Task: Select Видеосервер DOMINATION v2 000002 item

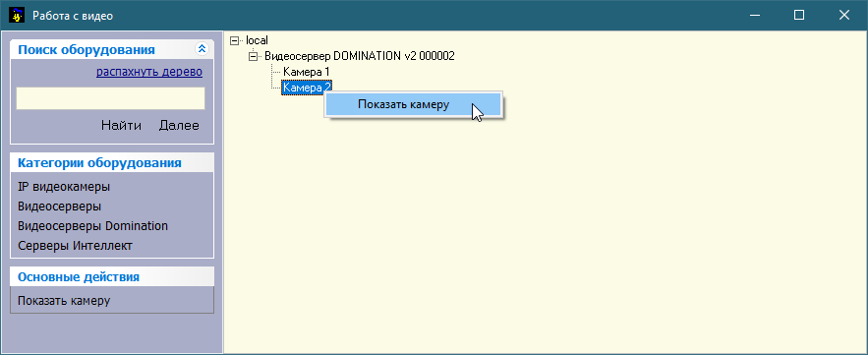Action: 360,56
